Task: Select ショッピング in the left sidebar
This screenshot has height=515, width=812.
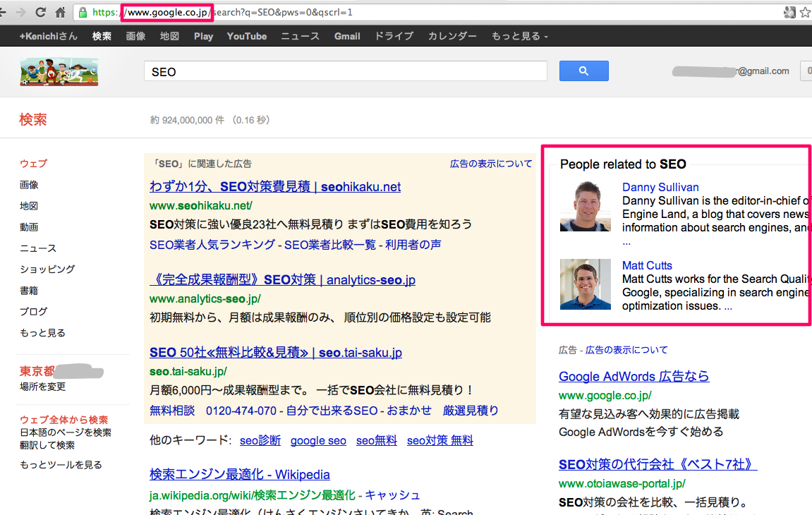Action: (x=47, y=269)
